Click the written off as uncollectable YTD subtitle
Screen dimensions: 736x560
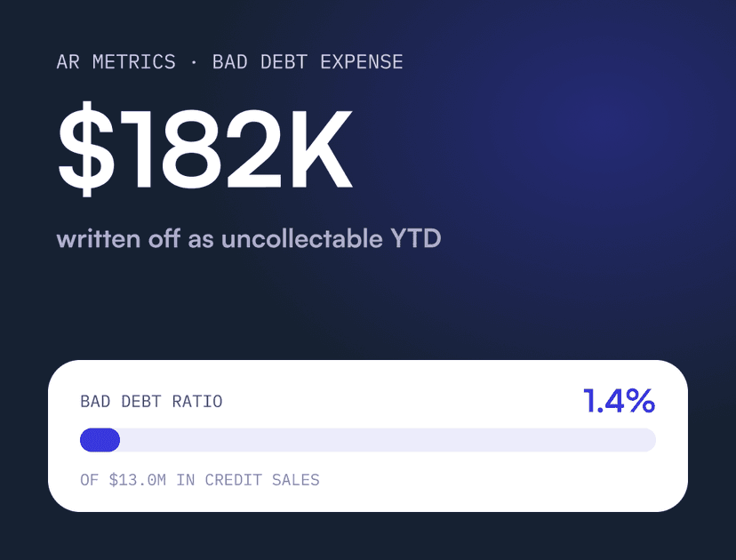click(x=249, y=238)
